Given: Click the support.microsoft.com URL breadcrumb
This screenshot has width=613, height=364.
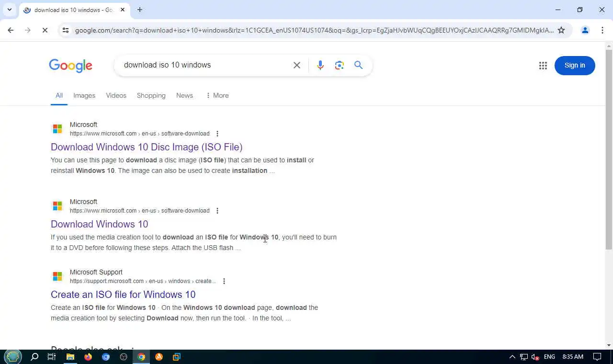Looking at the screenshot, I should [x=143, y=281].
